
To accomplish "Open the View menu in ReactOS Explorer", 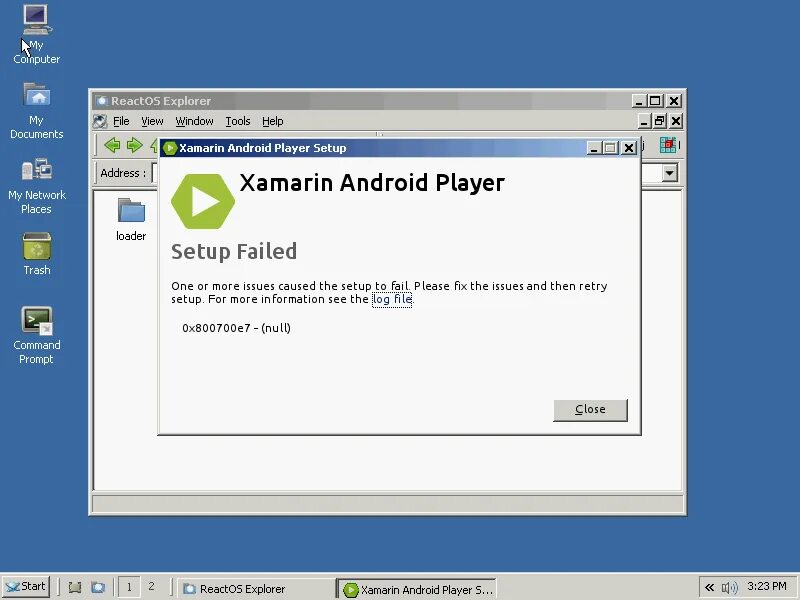I will tap(152, 121).
